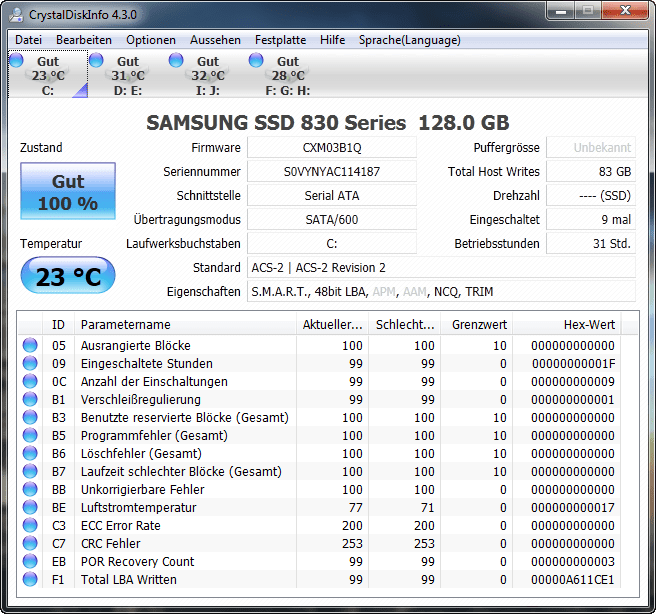Click status icon of Benutzte reservierte Blöcke row
This screenshot has height=614, width=656.
coord(30,417)
